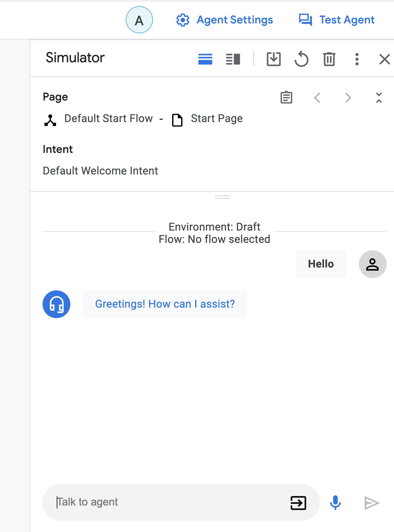Select the Greetings agent response bubble
This screenshot has width=394, height=532.
[x=165, y=304]
